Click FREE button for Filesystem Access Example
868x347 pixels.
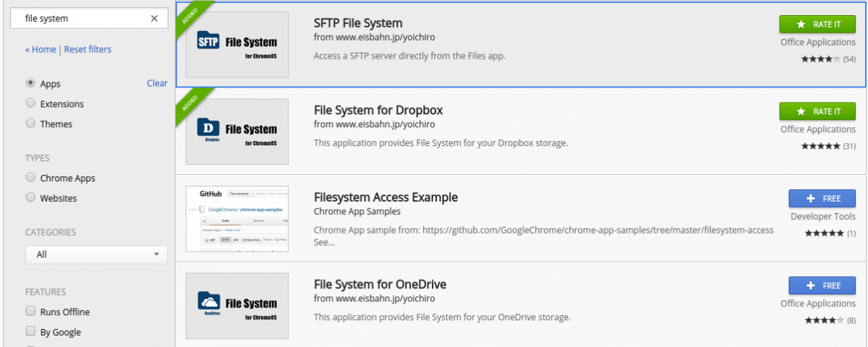(822, 198)
